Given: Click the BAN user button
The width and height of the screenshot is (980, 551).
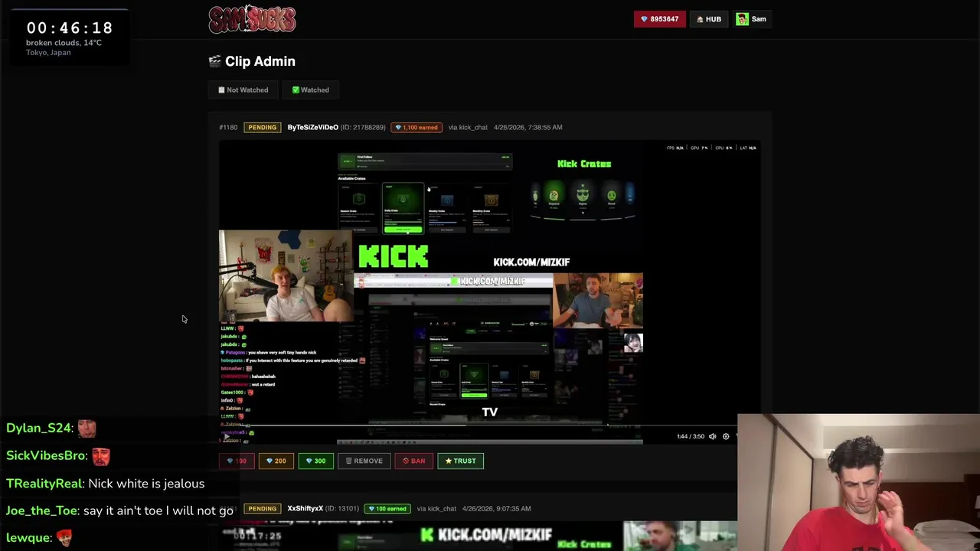Looking at the screenshot, I should (413, 461).
